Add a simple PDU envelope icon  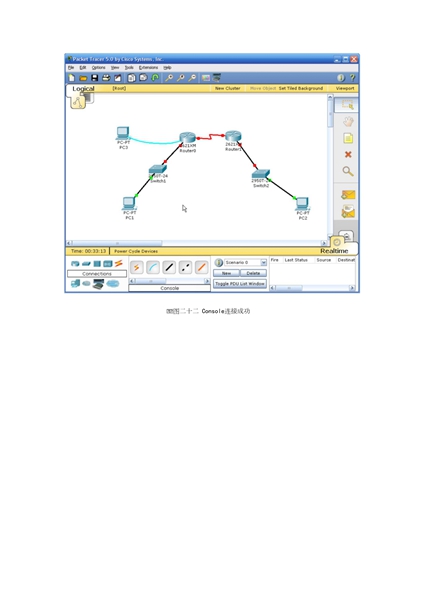(x=348, y=195)
